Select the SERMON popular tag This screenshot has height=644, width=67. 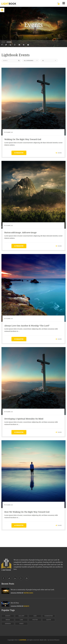point(8,623)
